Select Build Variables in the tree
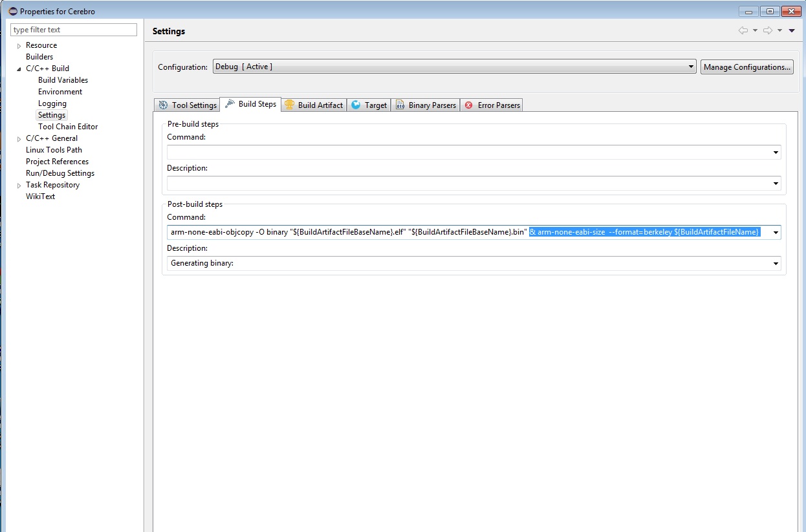 63,80
